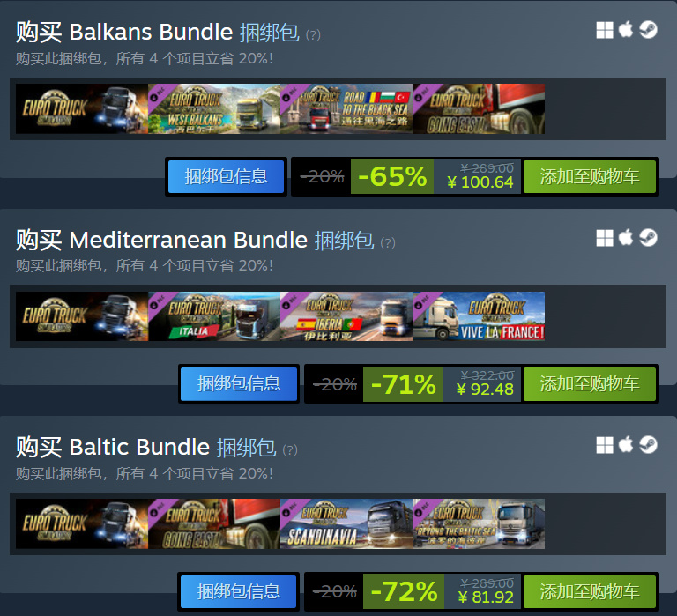Click the Windows icon for Balkans Bundle
This screenshot has width=677, height=616.
pos(605,30)
